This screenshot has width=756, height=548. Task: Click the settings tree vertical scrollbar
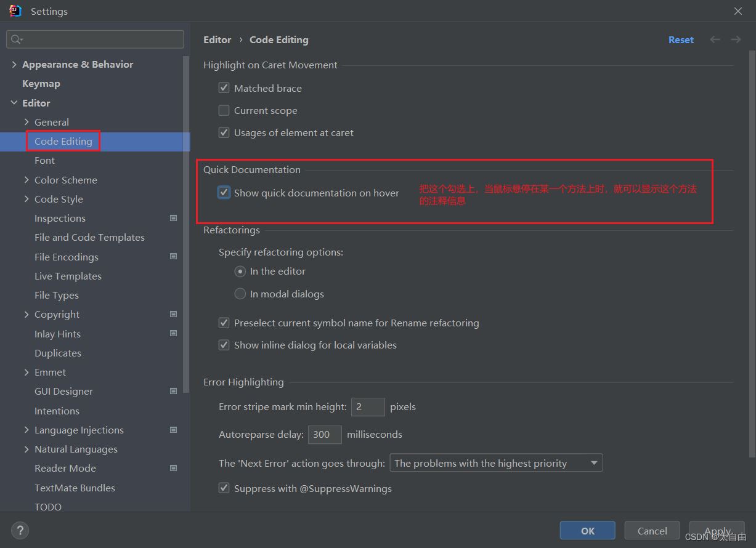(187, 216)
